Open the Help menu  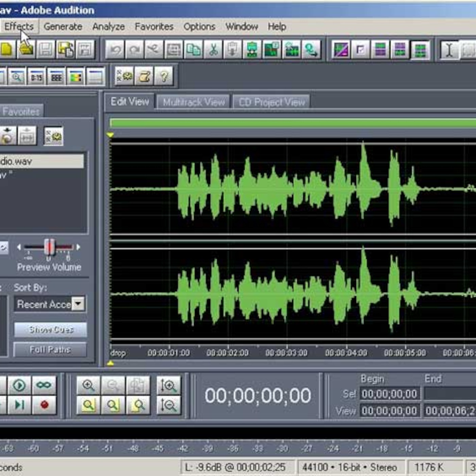point(277,27)
